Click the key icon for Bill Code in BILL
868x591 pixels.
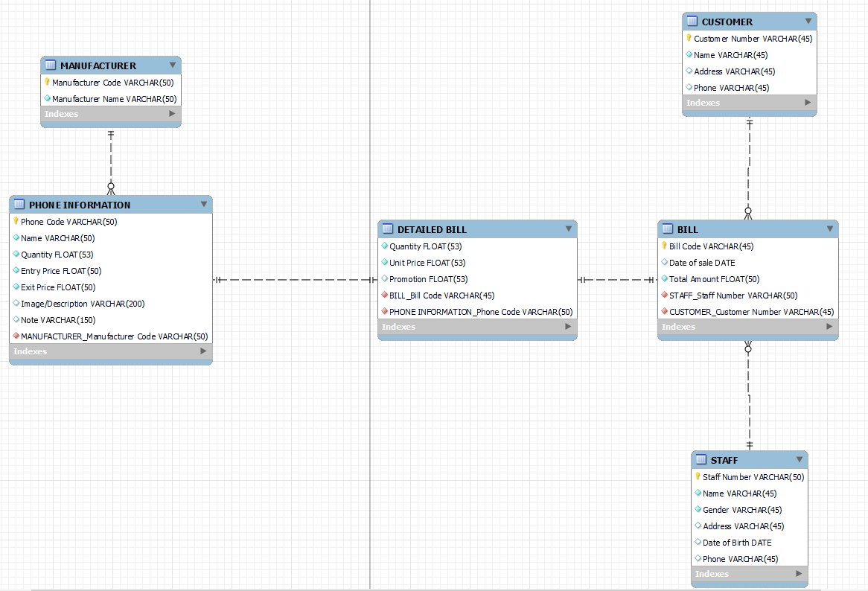click(x=666, y=246)
